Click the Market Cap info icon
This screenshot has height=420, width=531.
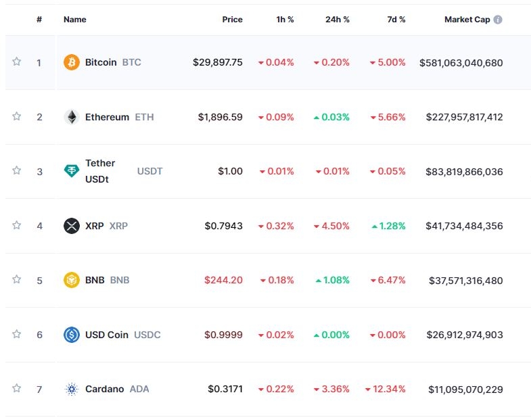[498, 20]
